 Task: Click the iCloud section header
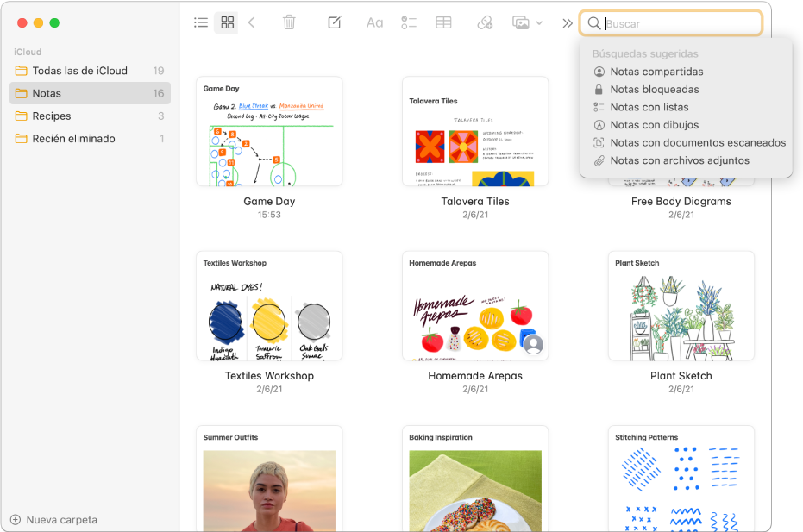point(28,52)
